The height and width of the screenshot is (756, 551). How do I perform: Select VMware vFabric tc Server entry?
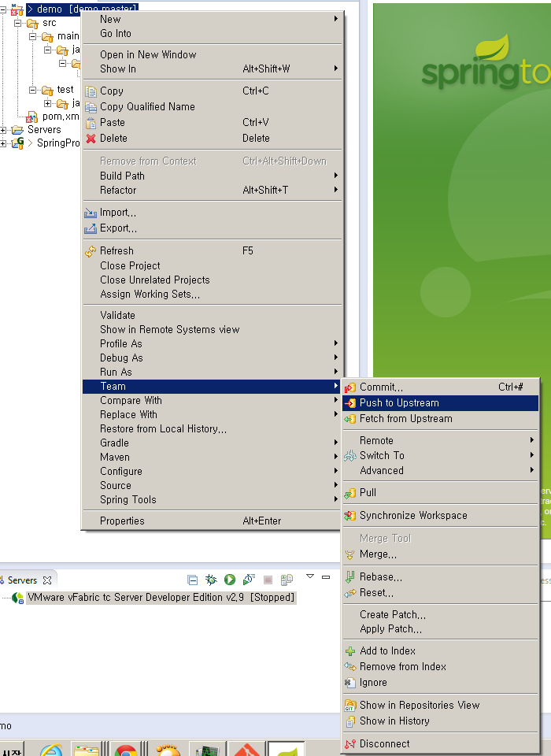coord(161,598)
